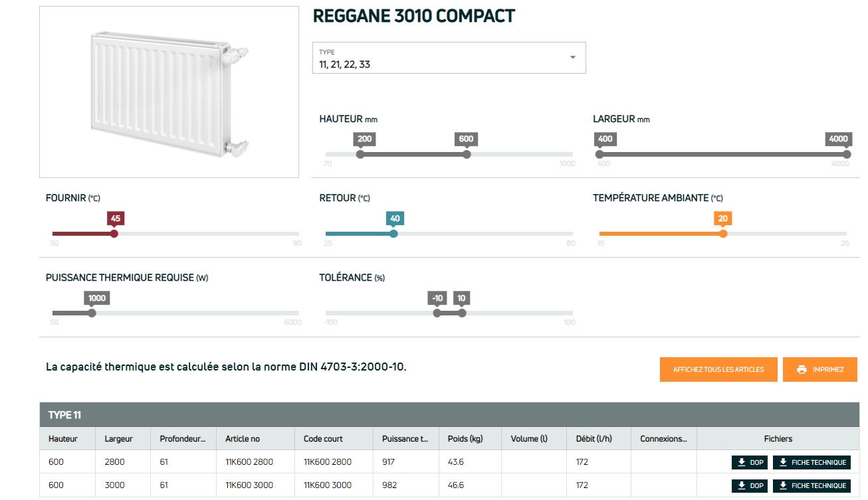Image resolution: width=868 pixels, height=500 pixels.
Task: Click the Fournir temperature slider handle
Action: pos(114,234)
